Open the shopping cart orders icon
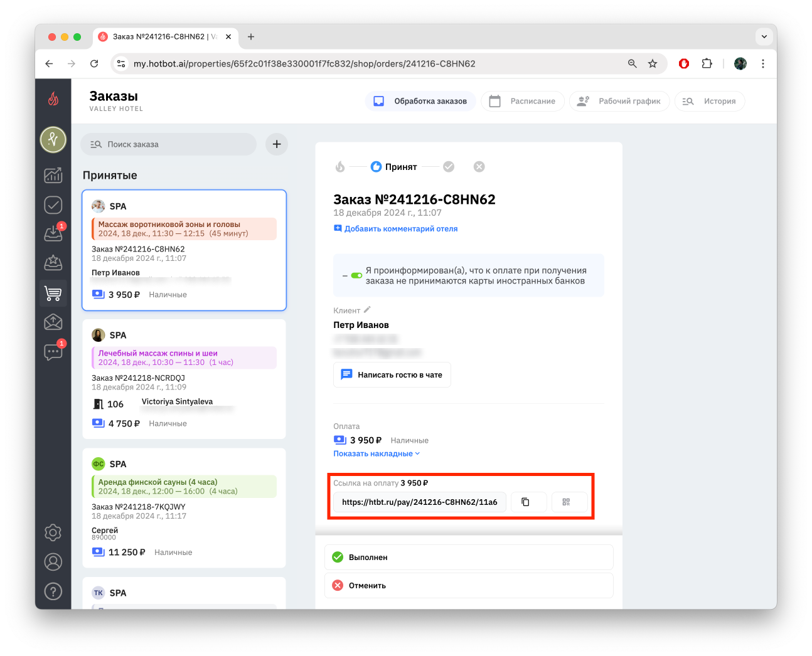 coord(53,293)
